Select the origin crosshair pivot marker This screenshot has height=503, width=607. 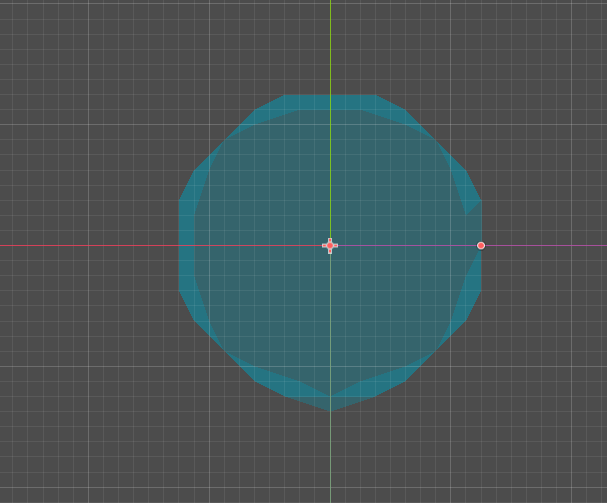pos(330,245)
